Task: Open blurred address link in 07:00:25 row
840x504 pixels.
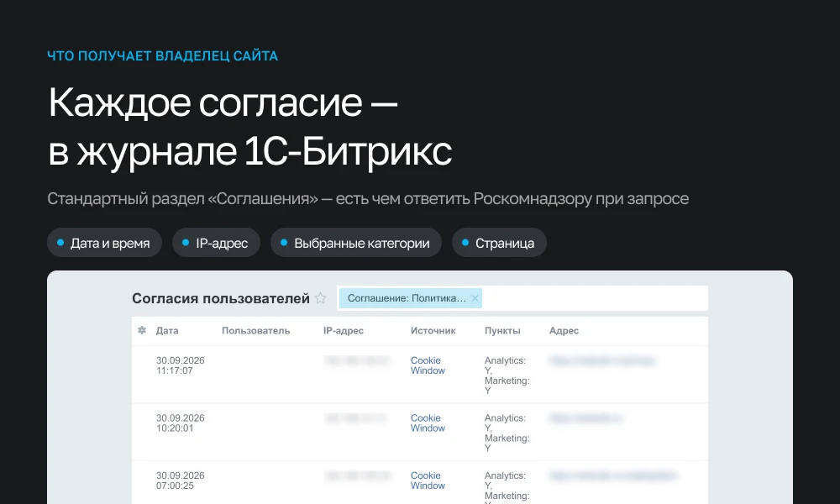Action: (x=613, y=475)
